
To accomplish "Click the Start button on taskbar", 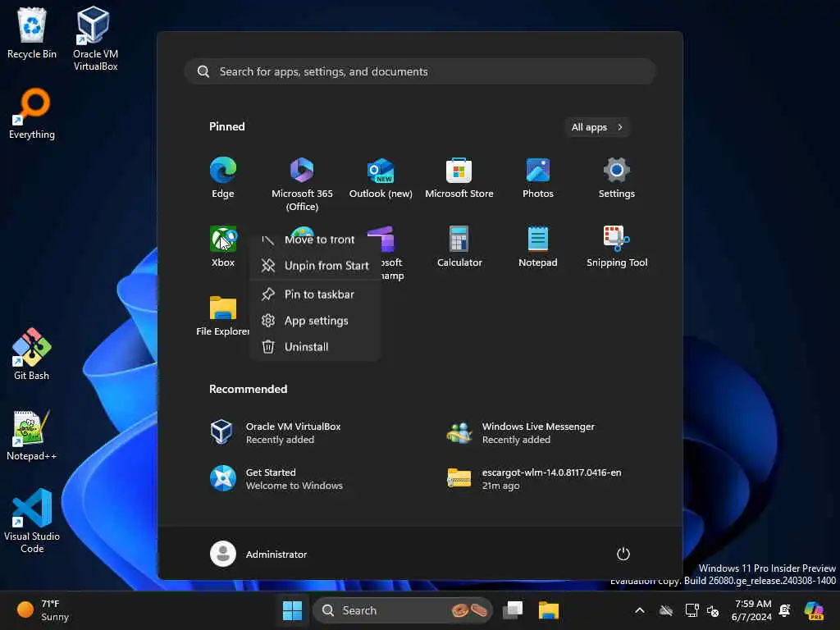I will pyautogui.click(x=293, y=610).
